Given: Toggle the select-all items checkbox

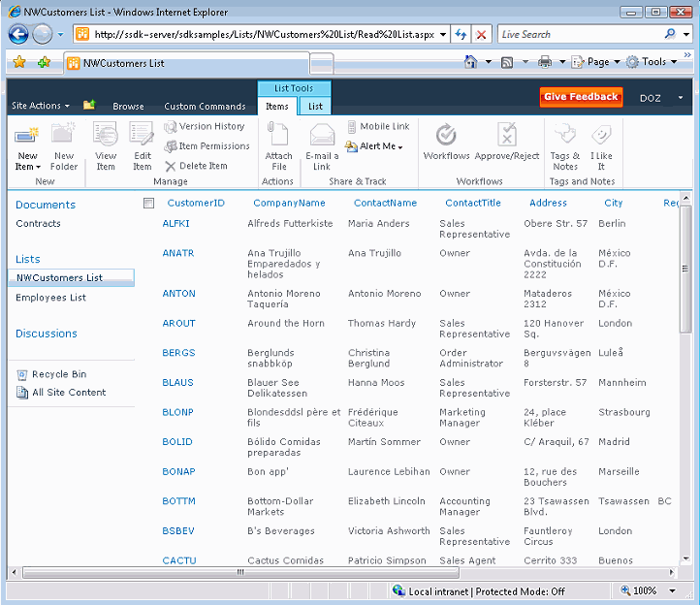Looking at the screenshot, I should [x=148, y=204].
